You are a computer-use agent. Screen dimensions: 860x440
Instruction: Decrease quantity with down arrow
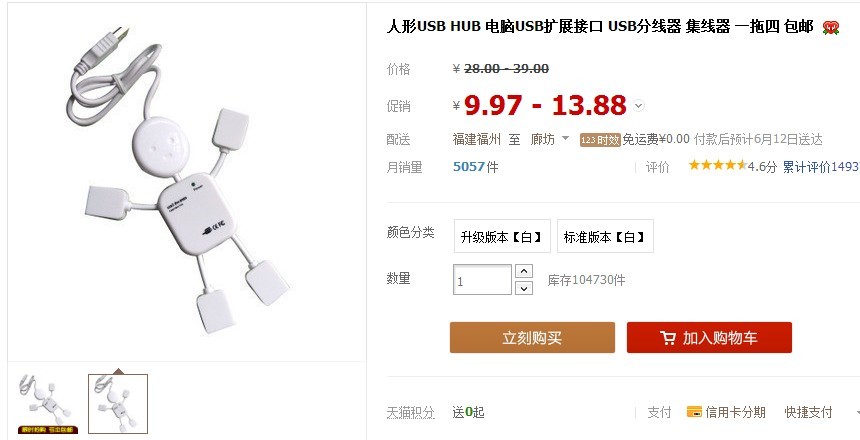click(x=524, y=288)
